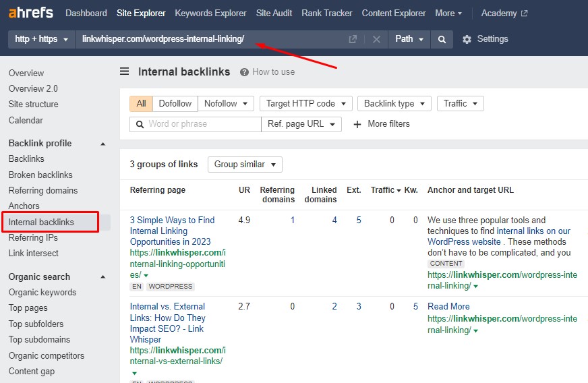Screen dimensions: 588x383
Task: Click linked domains value 4
Action: click(x=334, y=220)
